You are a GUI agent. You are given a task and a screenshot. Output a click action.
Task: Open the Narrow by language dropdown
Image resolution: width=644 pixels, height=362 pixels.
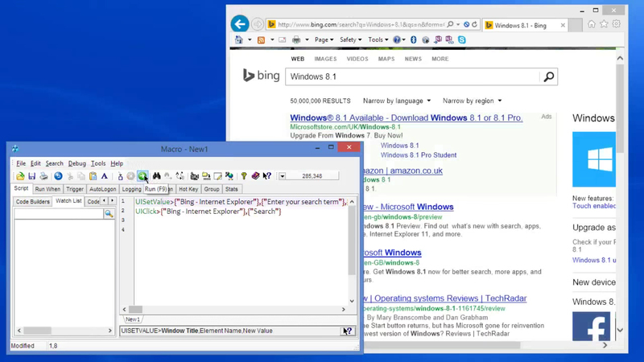pyautogui.click(x=397, y=101)
